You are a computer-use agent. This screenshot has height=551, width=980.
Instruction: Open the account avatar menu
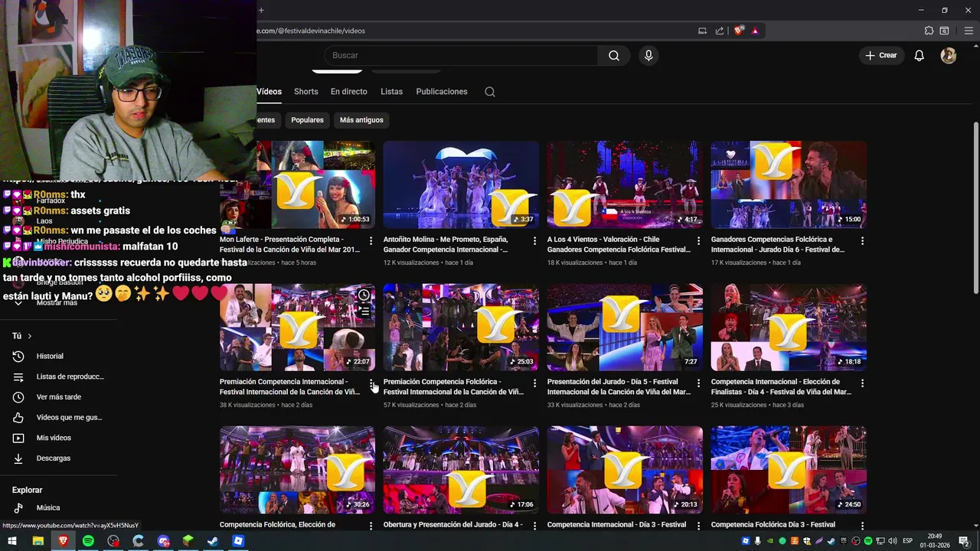tap(949, 55)
